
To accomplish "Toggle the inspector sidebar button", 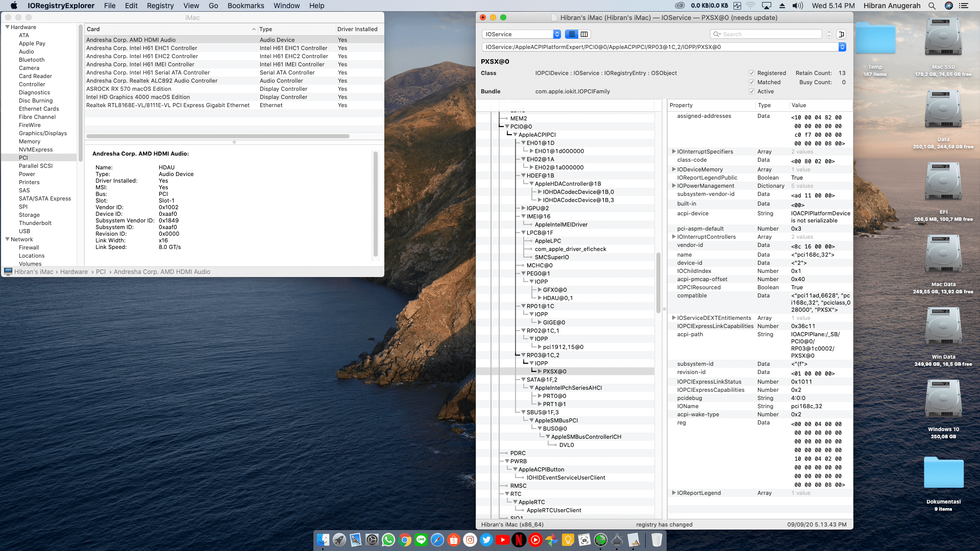I will (841, 34).
